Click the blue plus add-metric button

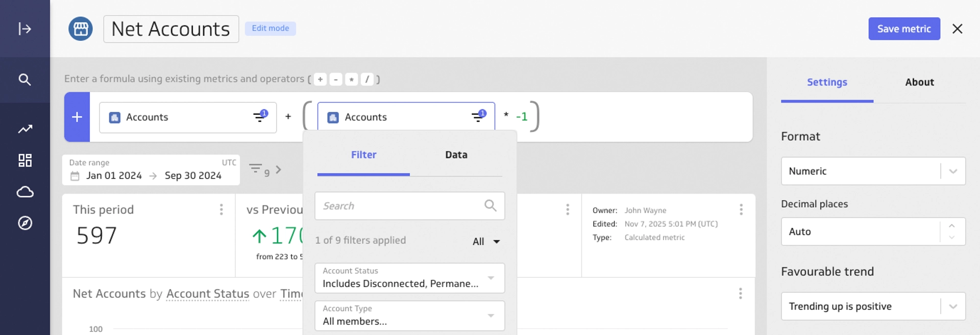pos(77,117)
